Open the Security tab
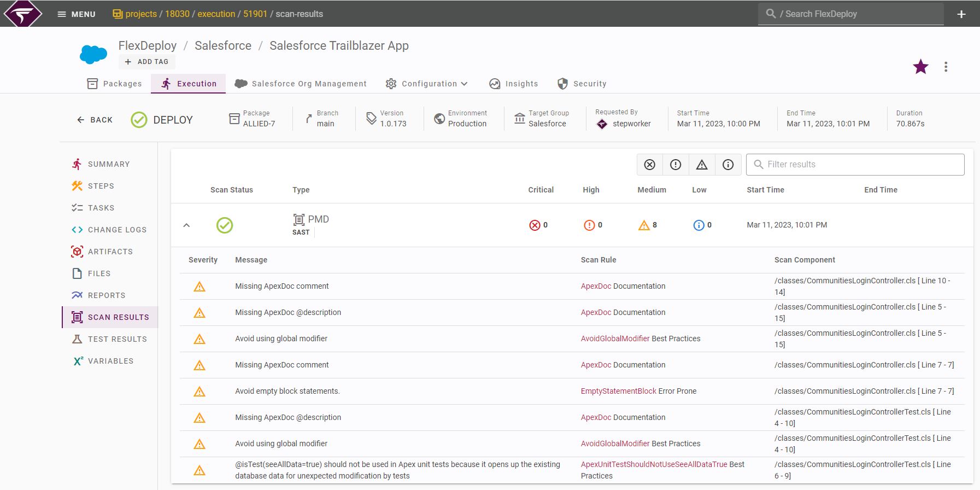Image resolution: width=980 pixels, height=490 pixels. click(582, 84)
